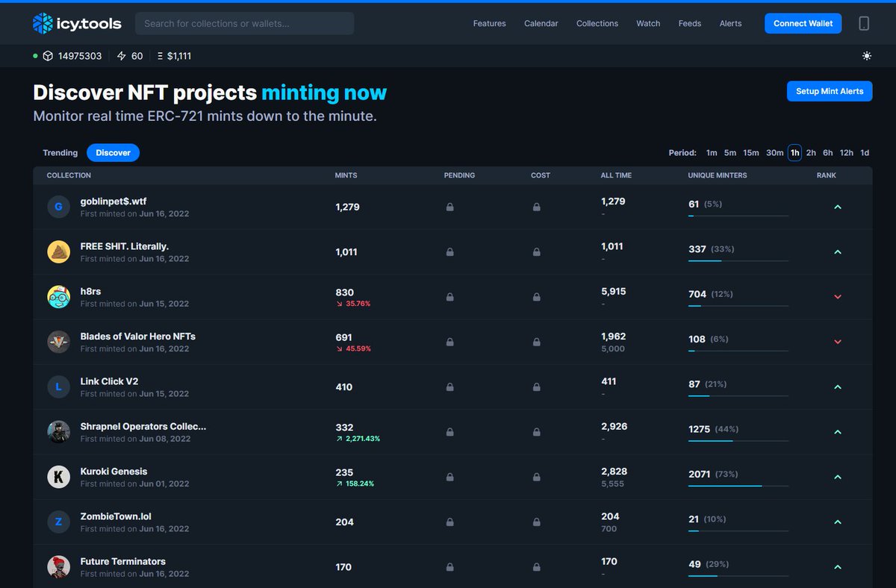Open the Kuroki Genesis collection name
Screen dimensions: 896x588
114,472
